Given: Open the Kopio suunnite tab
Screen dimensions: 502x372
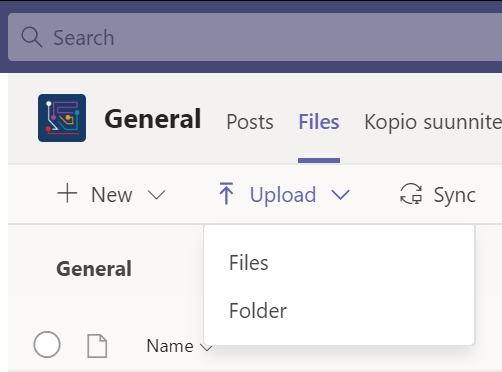Looking at the screenshot, I should (x=433, y=122).
